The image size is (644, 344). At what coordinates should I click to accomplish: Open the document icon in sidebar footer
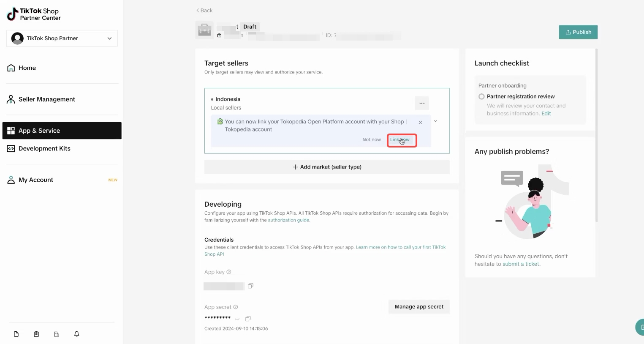[x=16, y=334]
